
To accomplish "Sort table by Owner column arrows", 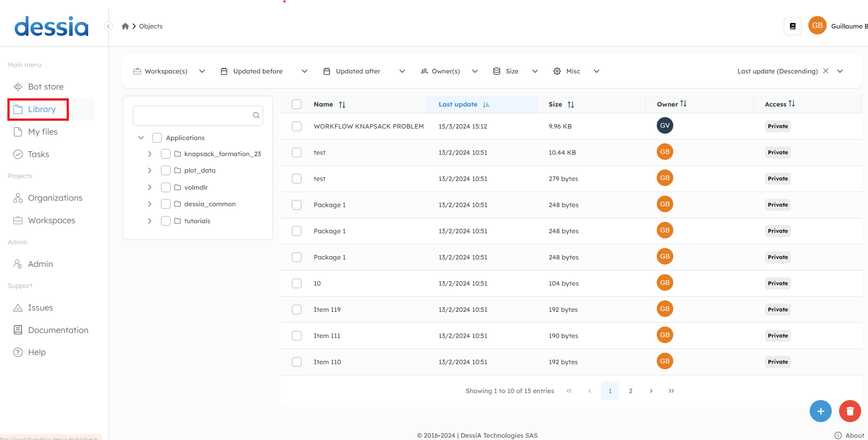I will pos(683,104).
